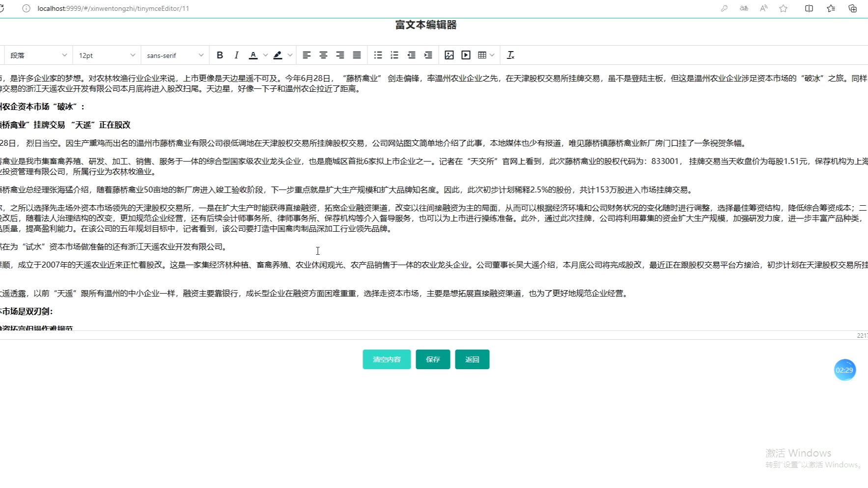Insert an image
Image resolution: width=868 pixels, height=488 pixels.
pyautogui.click(x=449, y=55)
